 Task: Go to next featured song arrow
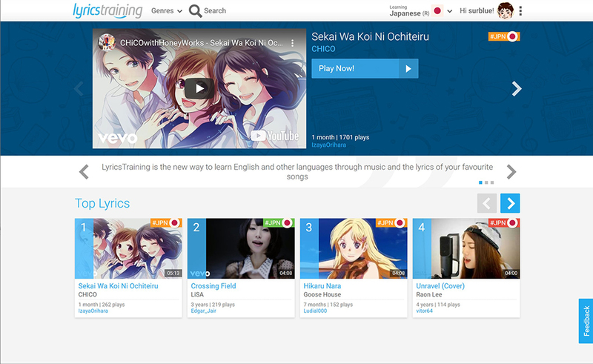(x=517, y=88)
